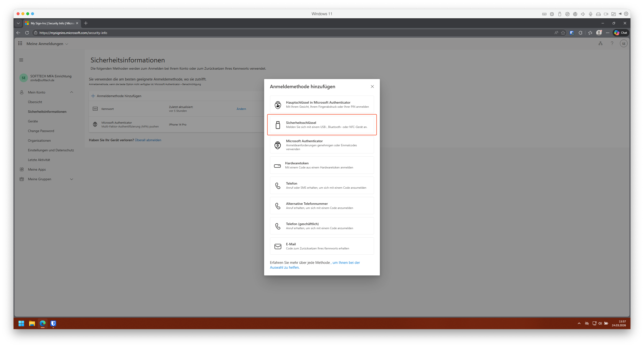The width and height of the screenshot is (644, 347).
Task: Open a new browser tab
Action: [x=86, y=23]
